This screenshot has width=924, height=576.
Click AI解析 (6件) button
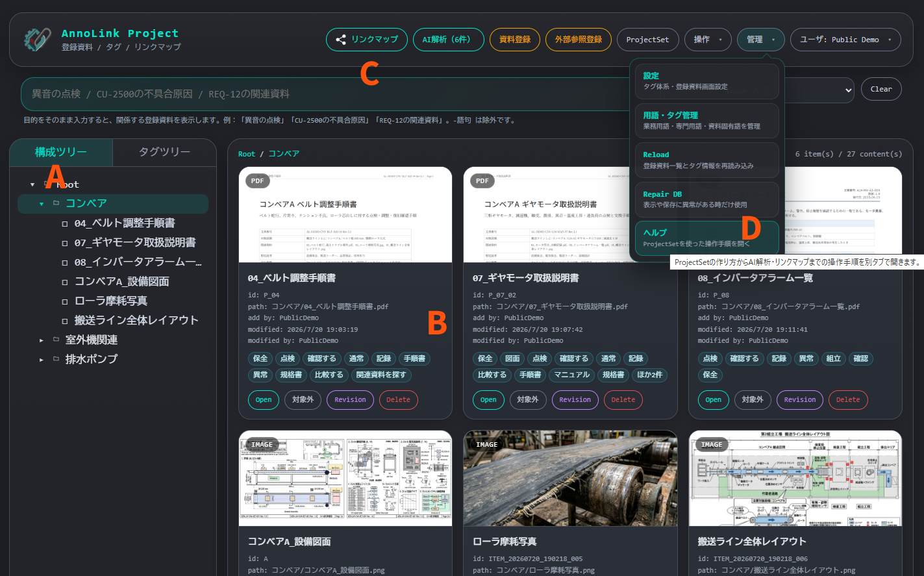point(449,40)
